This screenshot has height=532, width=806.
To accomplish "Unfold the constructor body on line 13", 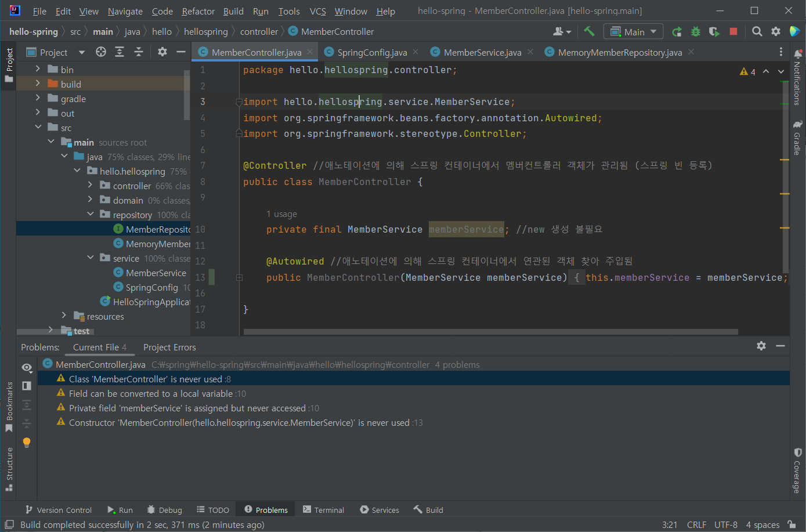I will [239, 278].
